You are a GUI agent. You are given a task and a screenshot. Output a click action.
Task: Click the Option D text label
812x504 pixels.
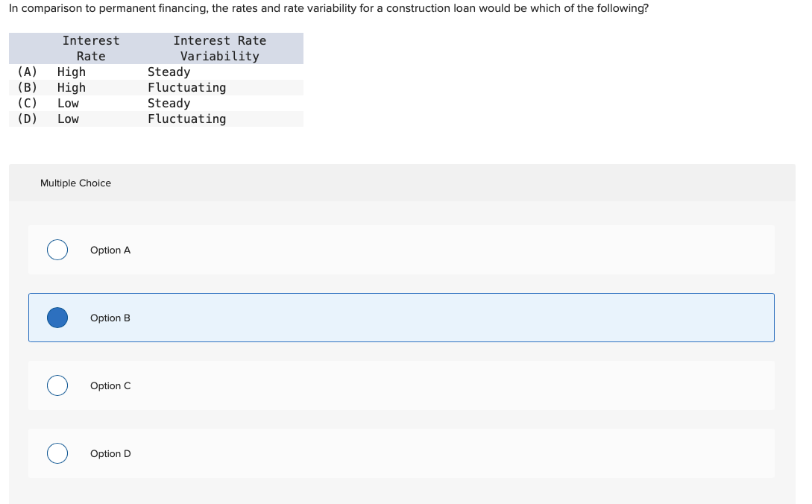coord(110,453)
